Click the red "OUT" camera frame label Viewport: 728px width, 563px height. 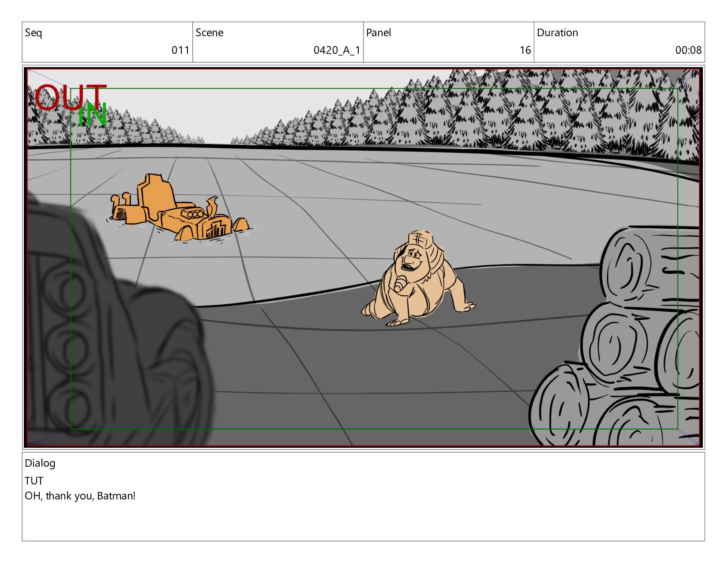[71, 98]
